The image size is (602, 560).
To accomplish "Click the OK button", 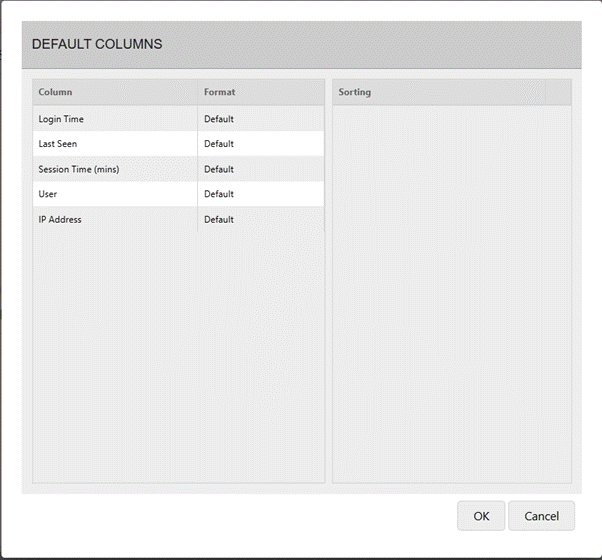I will click(x=481, y=516).
